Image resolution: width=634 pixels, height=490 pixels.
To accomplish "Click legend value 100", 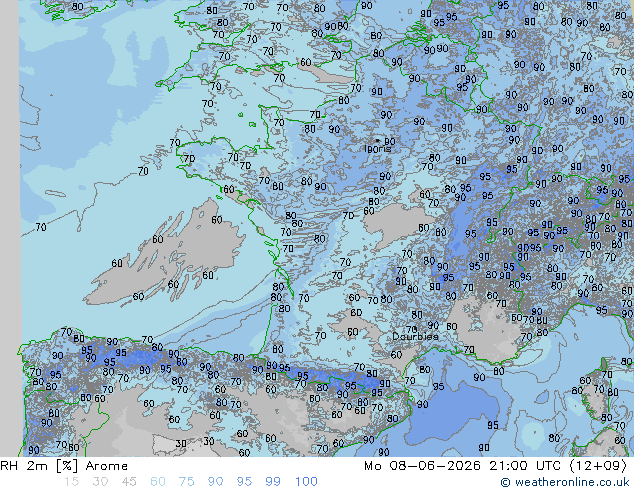I will click(x=306, y=482).
